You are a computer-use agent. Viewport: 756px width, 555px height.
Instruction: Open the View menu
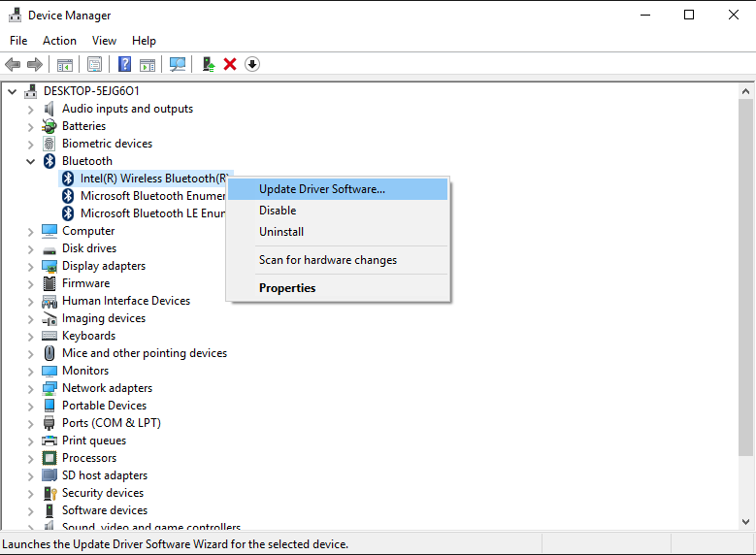tap(104, 41)
